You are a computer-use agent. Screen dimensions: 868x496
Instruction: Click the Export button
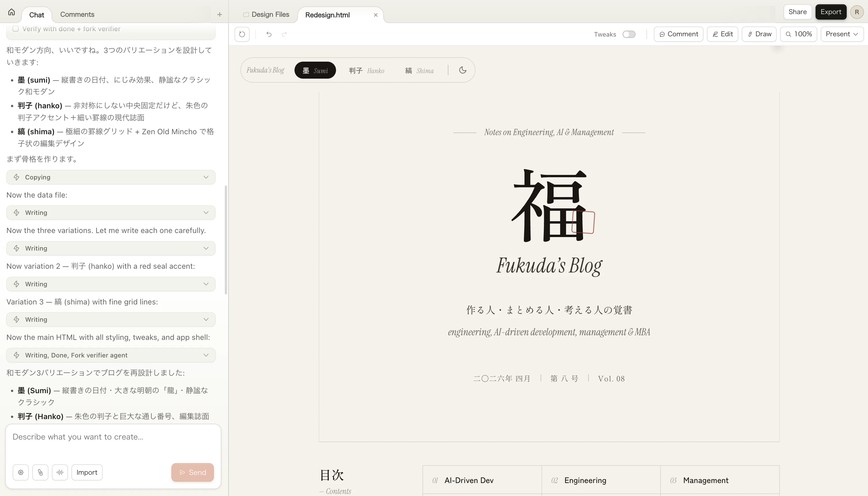pyautogui.click(x=831, y=12)
